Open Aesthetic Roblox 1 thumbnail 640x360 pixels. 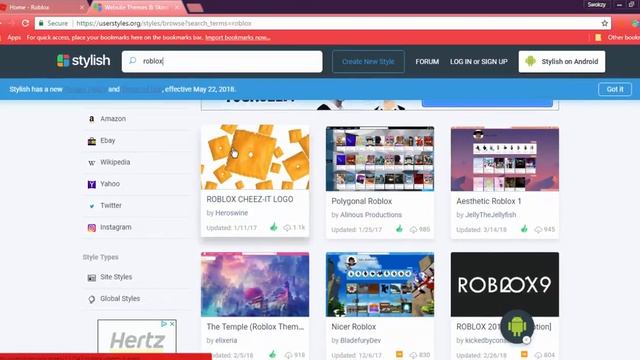pos(505,159)
